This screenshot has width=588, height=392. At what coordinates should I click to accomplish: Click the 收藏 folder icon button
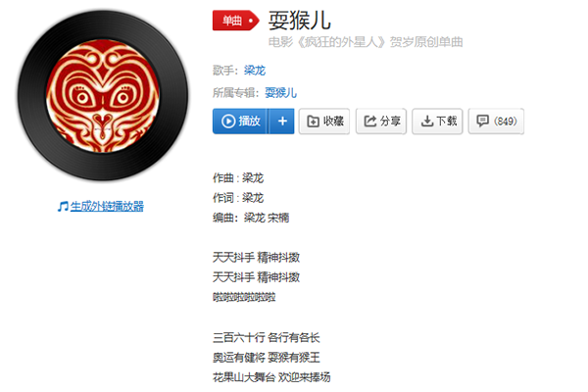pyautogui.click(x=324, y=122)
